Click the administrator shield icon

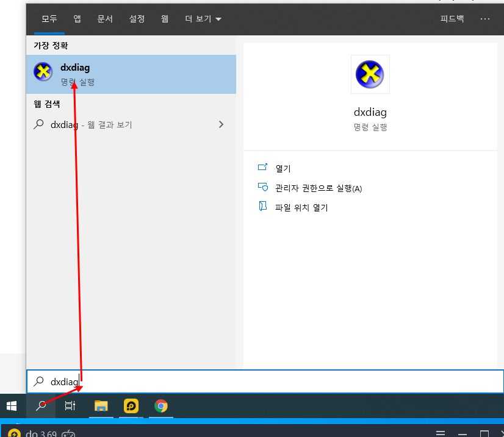(x=263, y=187)
